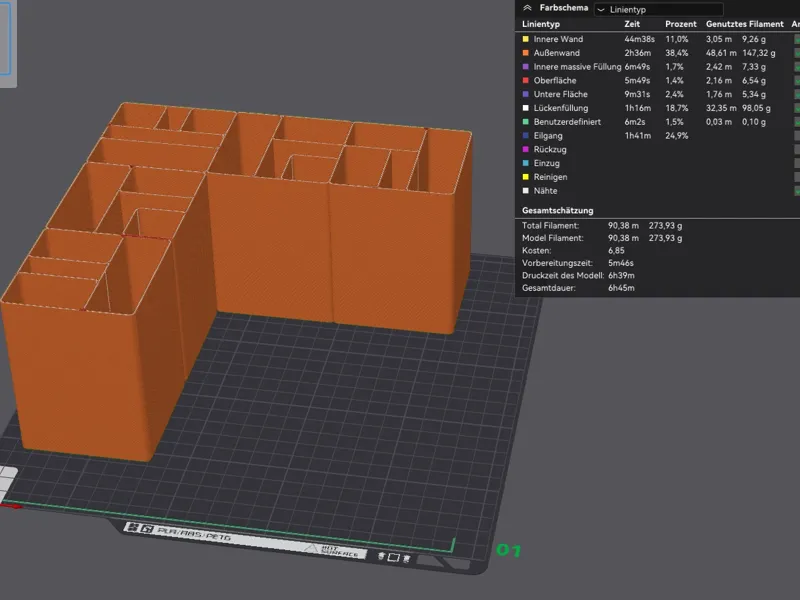
Task: Select the 'Außenwand' row label
Action: [x=557, y=53]
